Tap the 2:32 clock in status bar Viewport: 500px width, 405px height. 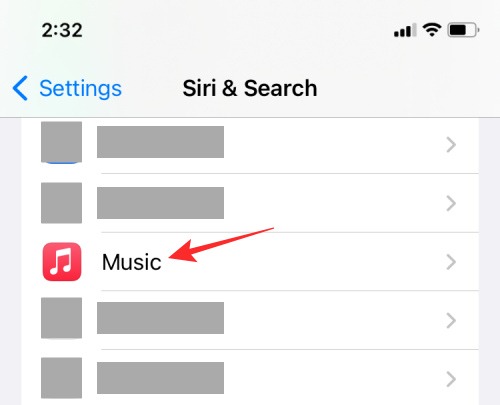pyautogui.click(x=62, y=30)
